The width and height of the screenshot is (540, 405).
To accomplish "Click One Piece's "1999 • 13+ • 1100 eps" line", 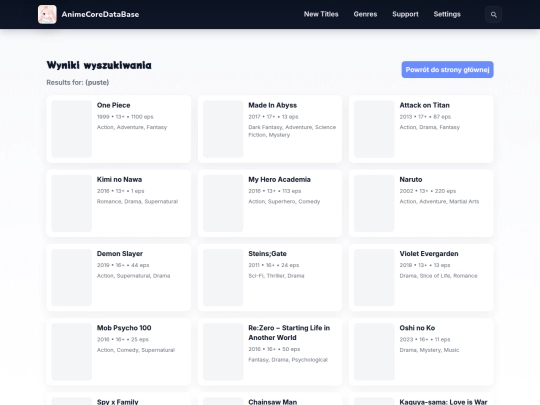I will 125,117.
